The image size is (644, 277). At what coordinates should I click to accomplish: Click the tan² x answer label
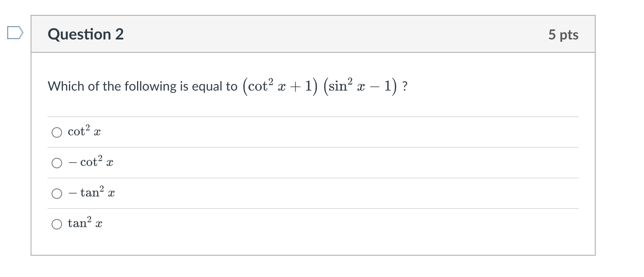(84, 223)
